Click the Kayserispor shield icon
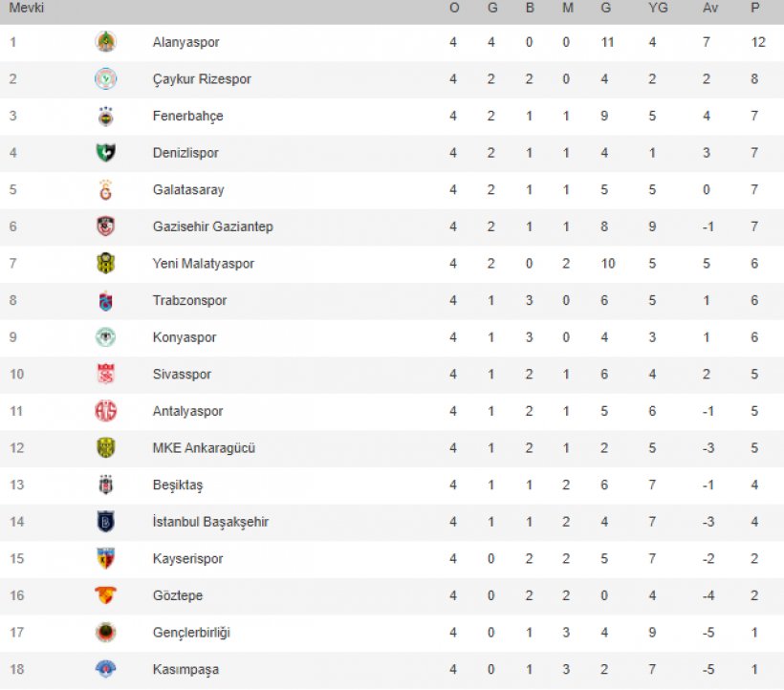The image size is (784, 690). [x=105, y=558]
